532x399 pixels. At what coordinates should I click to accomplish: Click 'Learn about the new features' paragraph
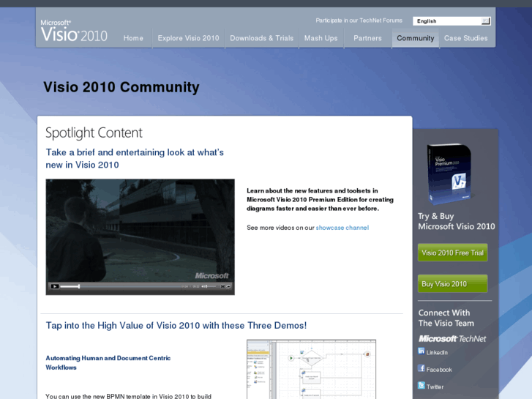pos(320,200)
